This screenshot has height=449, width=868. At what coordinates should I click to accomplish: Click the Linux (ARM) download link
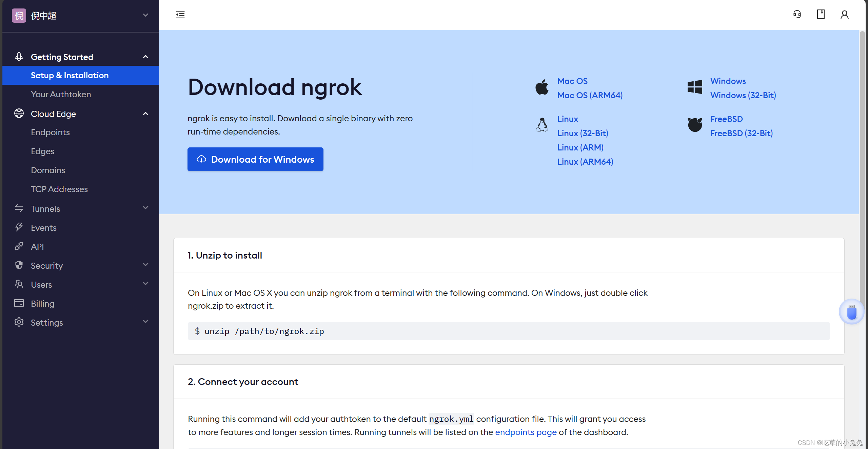click(580, 147)
